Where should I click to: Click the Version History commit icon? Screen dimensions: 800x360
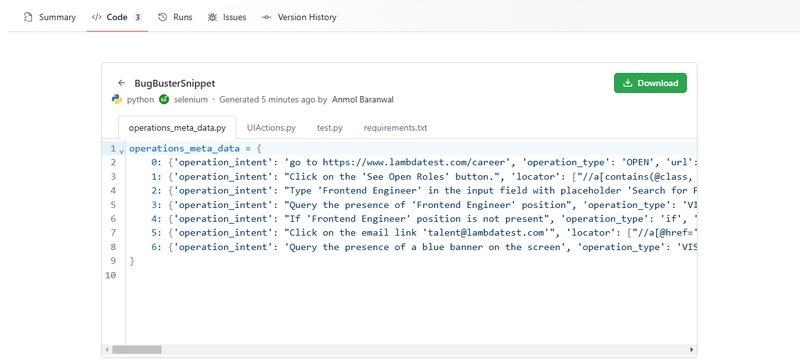tap(266, 17)
